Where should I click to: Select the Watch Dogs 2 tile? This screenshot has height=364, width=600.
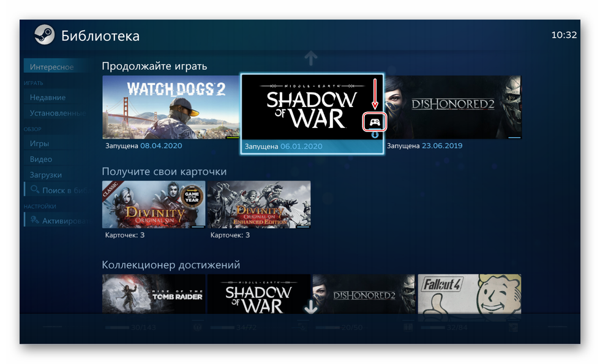[x=171, y=107]
